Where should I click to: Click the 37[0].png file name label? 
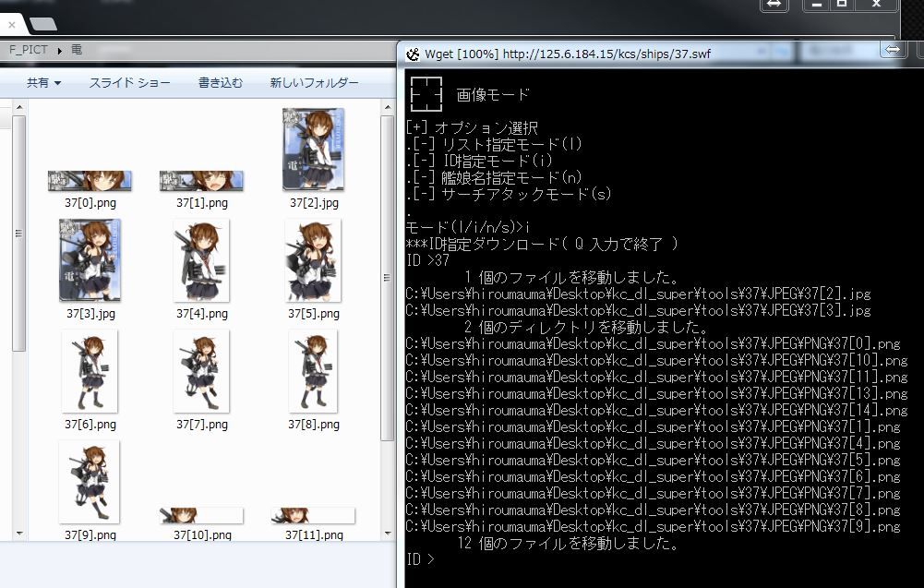pos(90,203)
